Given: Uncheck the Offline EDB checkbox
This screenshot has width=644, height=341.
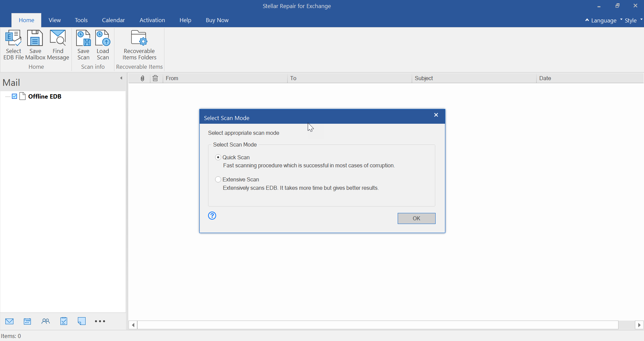Looking at the screenshot, I should (x=14, y=96).
